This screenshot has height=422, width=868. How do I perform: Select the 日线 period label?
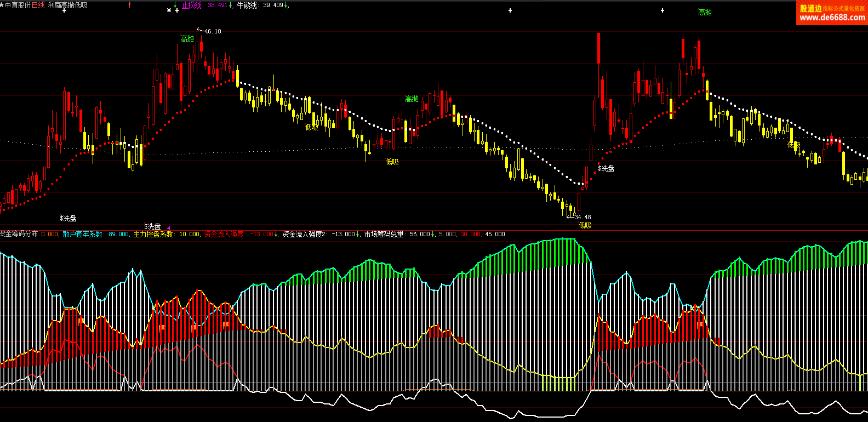click(38, 5)
